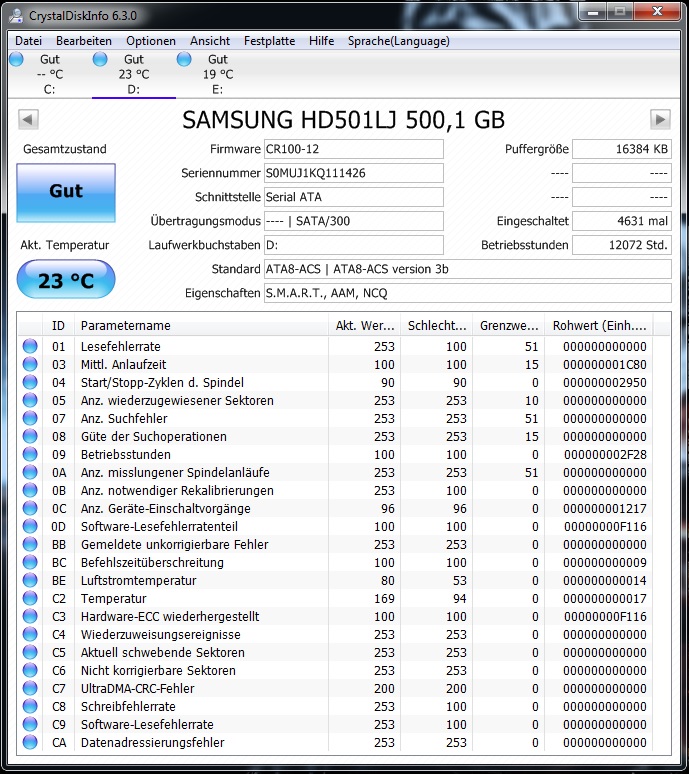Click status icon for Lesefehlerrate row
The height and width of the screenshot is (774, 689).
pyautogui.click(x=30, y=346)
